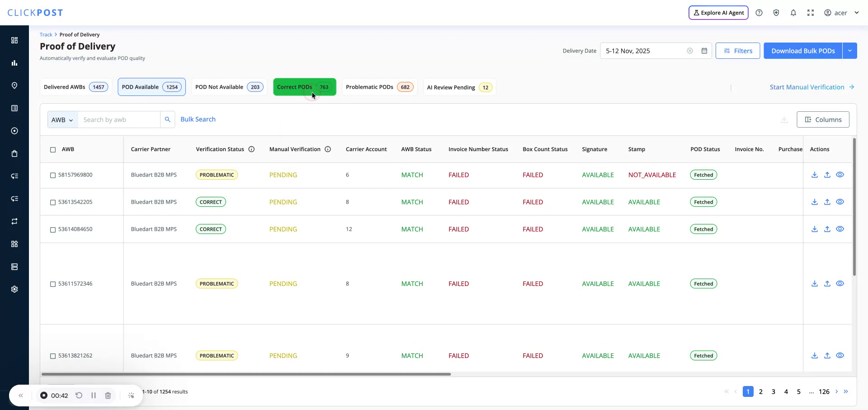868x410 pixels.
Task: Open the Tracking location-pin icon in sidebar
Action: point(14,86)
